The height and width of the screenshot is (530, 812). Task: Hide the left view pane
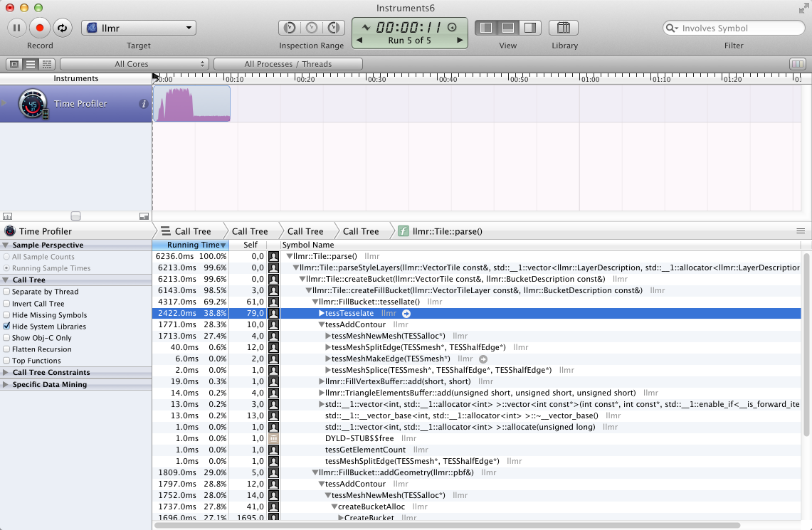coord(487,28)
